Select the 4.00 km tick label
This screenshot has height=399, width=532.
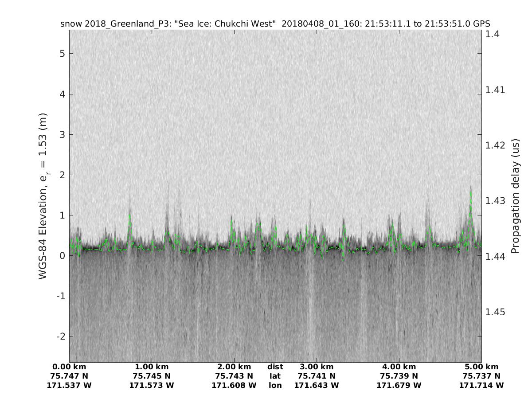tap(399, 367)
